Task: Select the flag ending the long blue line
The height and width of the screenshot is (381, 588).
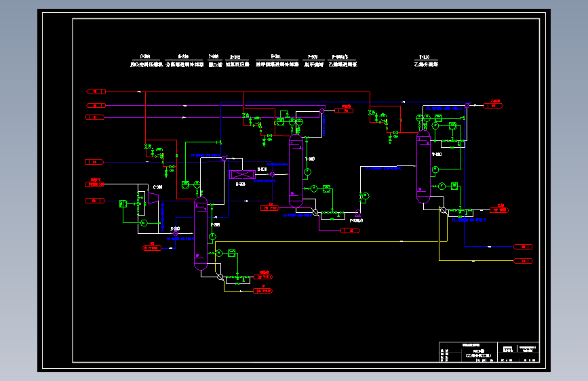Action: [x=523, y=247]
